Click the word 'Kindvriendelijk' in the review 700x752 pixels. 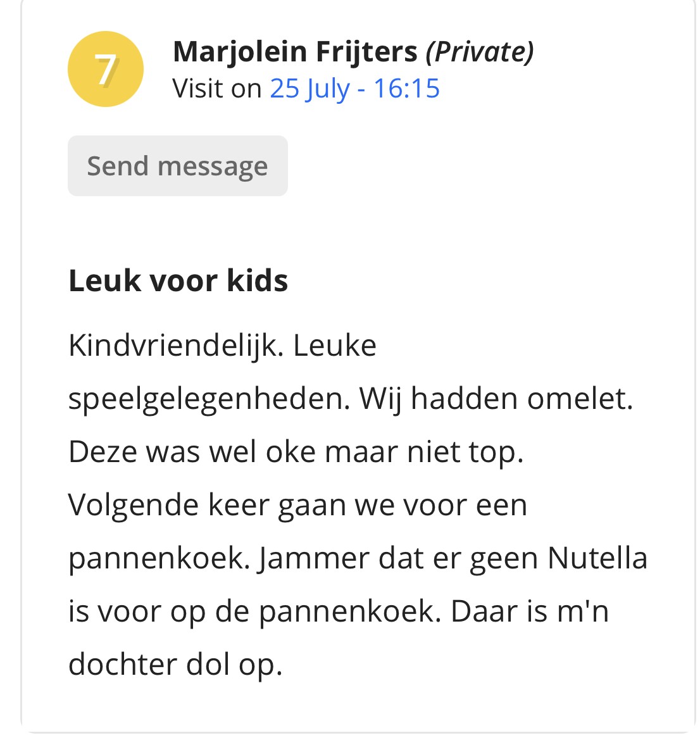pyautogui.click(x=173, y=346)
